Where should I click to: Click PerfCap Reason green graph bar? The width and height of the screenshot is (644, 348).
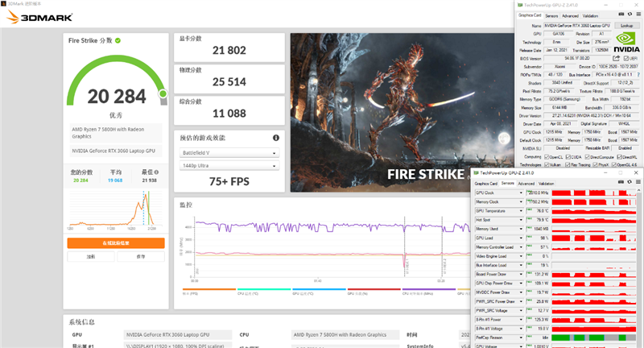tap(594, 338)
